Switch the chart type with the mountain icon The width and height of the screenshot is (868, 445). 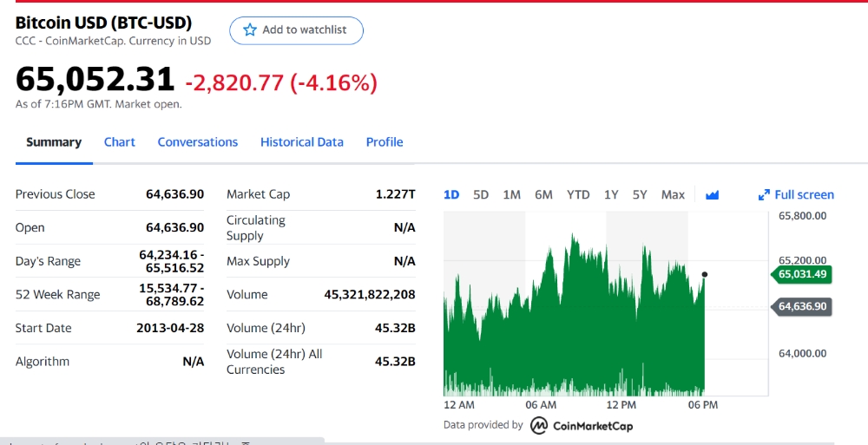tap(712, 195)
